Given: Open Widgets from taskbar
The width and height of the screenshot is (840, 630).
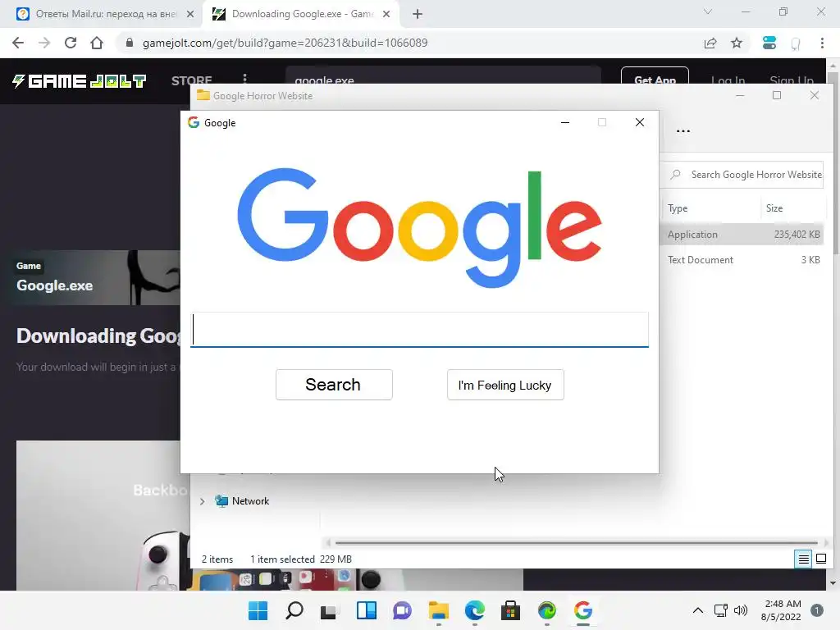Looking at the screenshot, I should coord(367,610).
